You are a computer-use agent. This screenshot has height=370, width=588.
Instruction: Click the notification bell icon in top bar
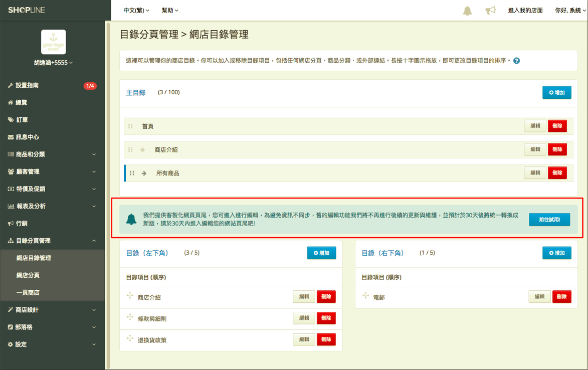[467, 11]
